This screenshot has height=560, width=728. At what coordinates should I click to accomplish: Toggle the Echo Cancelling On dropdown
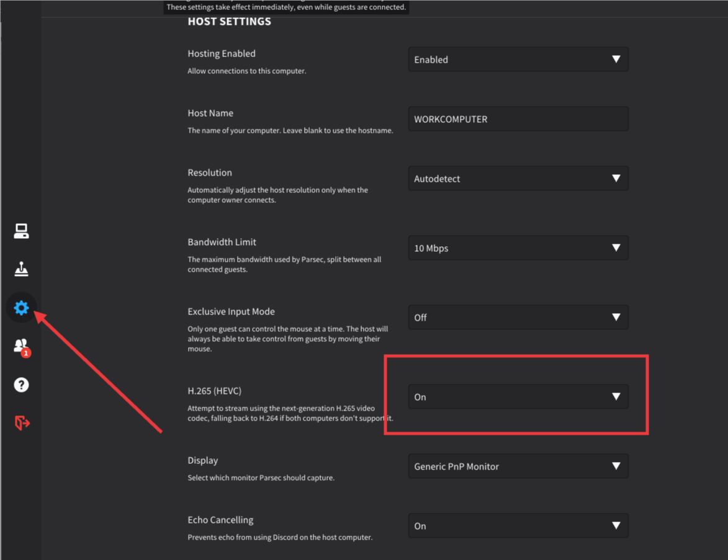pyautogui.click(x=518, y=526)
